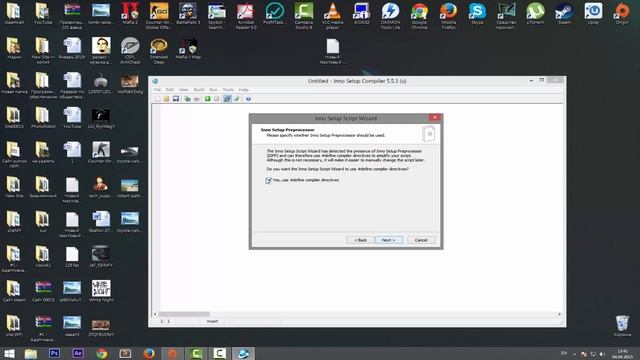Viewport: 640px width, 360px height.
Task: Open the Run menu in Inno Setup
Action: point(213,89)
